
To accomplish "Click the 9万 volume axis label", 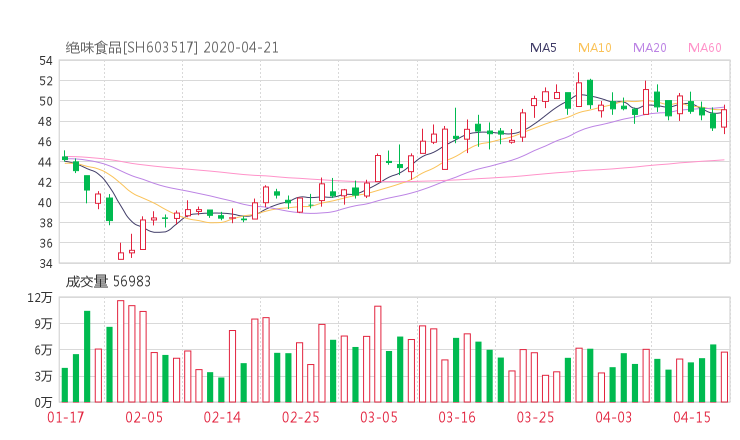I will point(43,324).
